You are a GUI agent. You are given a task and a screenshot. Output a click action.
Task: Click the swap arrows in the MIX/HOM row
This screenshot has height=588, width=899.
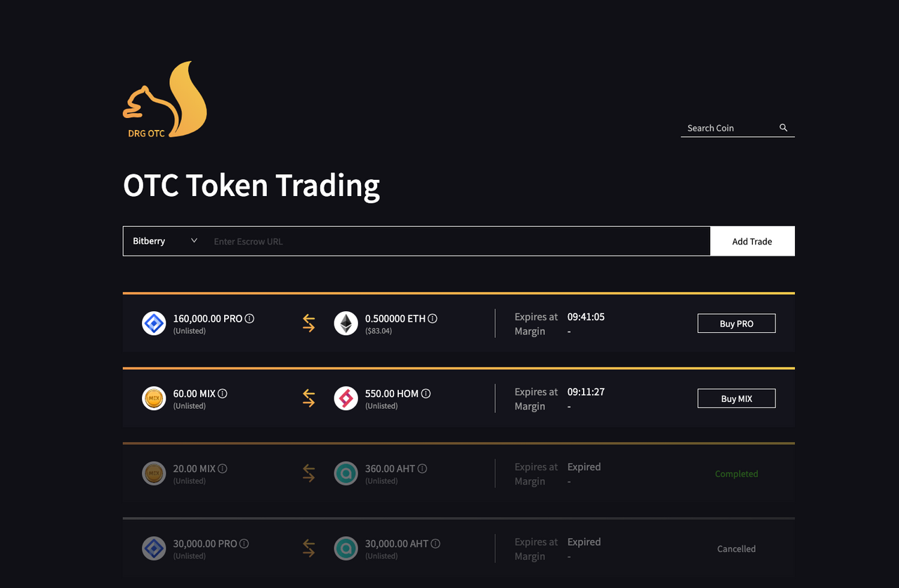tap(309, 398)
